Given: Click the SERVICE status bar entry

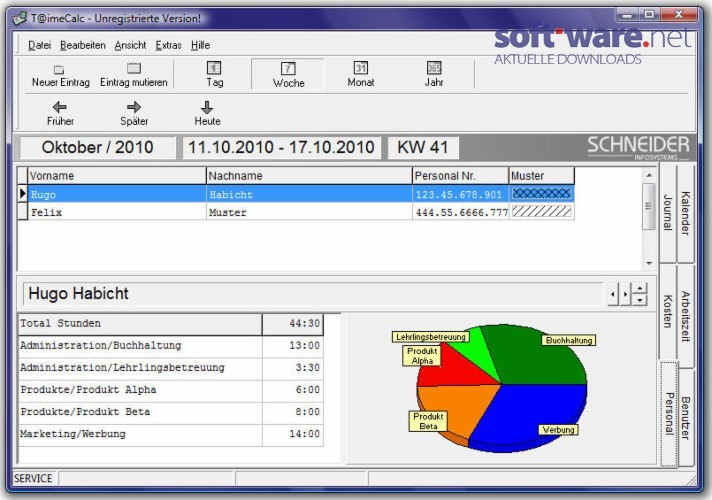Looking at the screenshot, I should [x=33, y=479].
